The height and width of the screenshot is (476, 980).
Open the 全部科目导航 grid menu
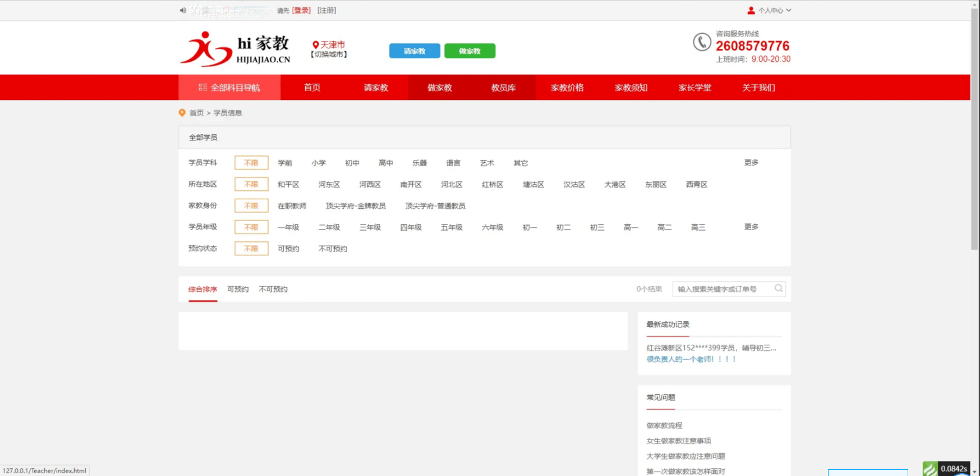tap(229, 88)
